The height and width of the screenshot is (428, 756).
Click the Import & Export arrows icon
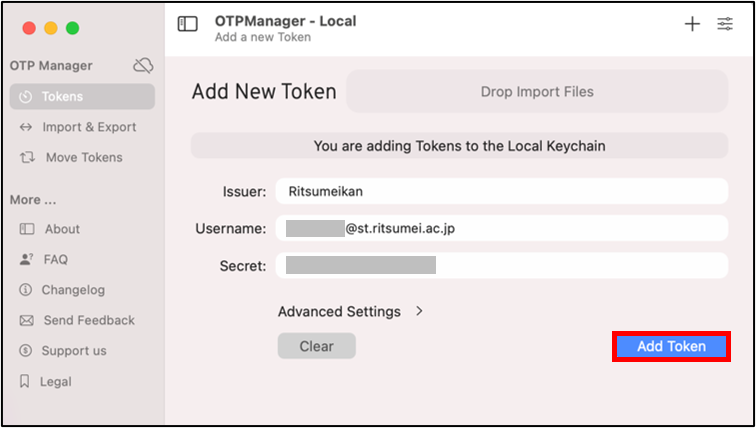click(x=26, y=127)
